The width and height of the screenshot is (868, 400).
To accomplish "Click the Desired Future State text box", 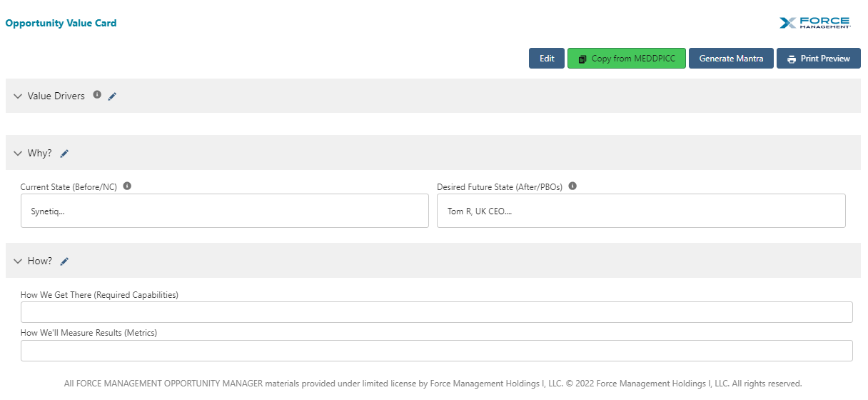I will [x=640, y=211].
